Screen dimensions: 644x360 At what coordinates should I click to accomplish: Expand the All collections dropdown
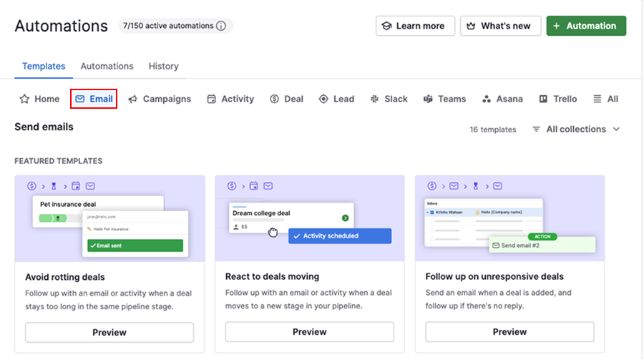tap(576, 130)
